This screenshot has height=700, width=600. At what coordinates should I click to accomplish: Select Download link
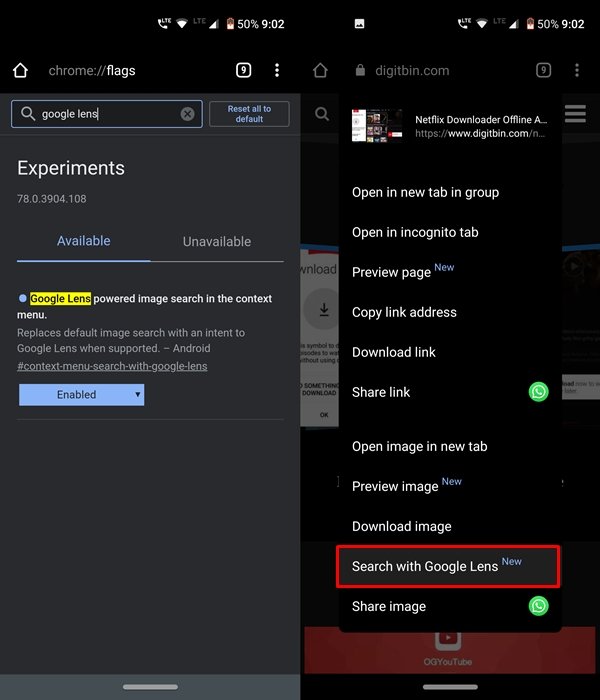coord(449,352)
